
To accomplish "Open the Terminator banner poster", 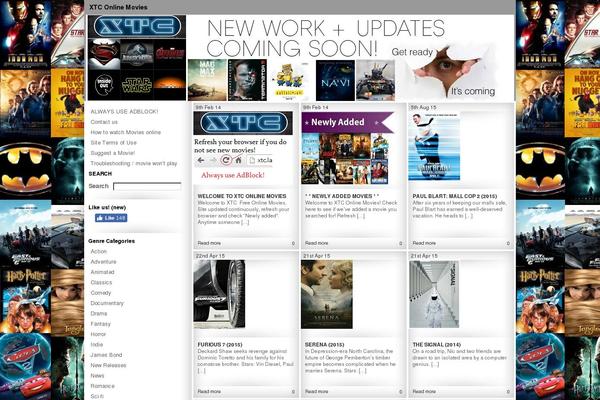I will pyautogui.click(x=247, y=80).
